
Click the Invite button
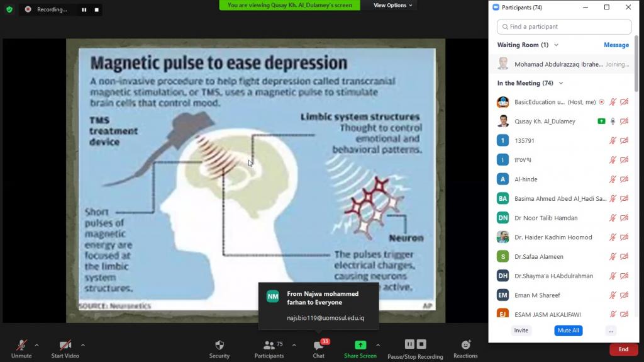[521, 331]
